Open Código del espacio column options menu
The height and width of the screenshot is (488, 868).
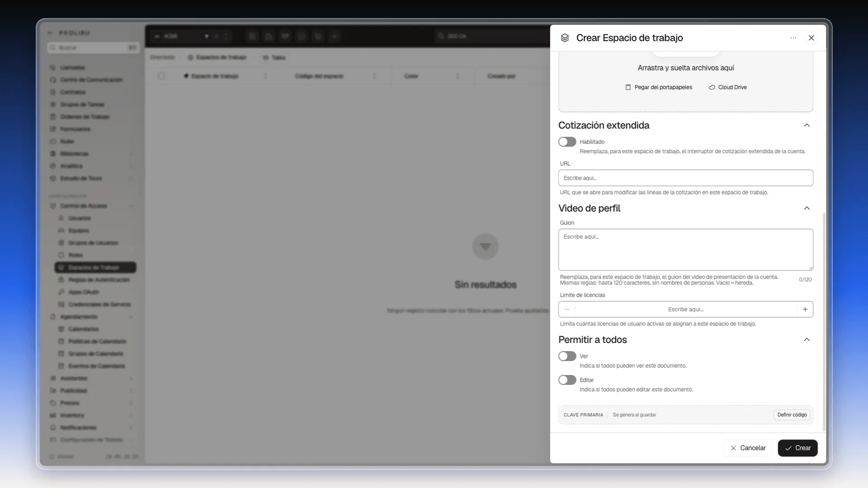[x=374, y=76]
